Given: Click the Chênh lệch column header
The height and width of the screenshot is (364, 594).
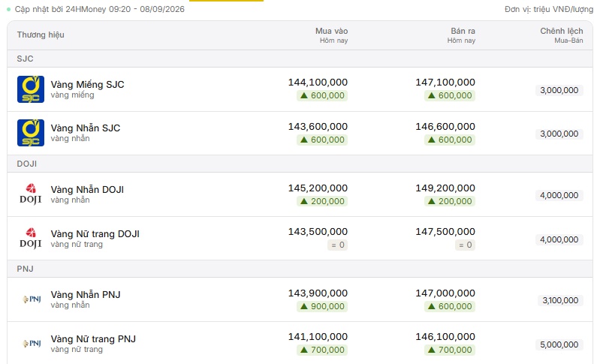Looking at the screenshot, I should point(562,31).
